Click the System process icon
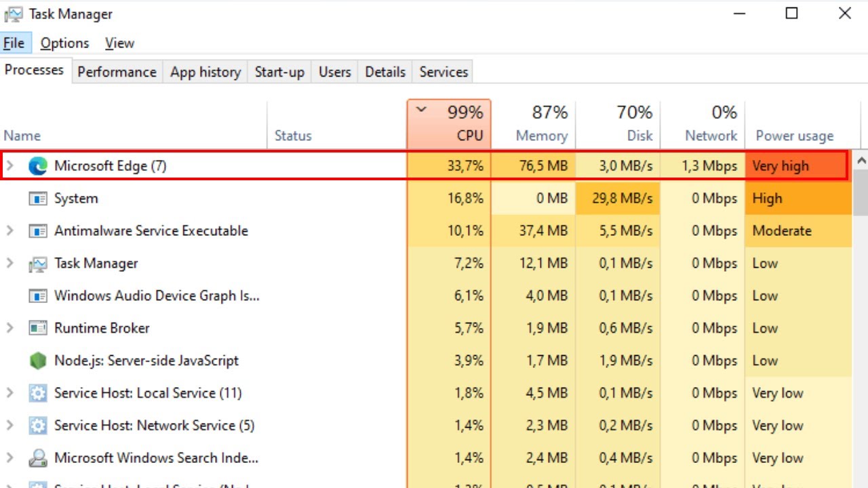This screenshot has width=868, height=488. (38, 199)
